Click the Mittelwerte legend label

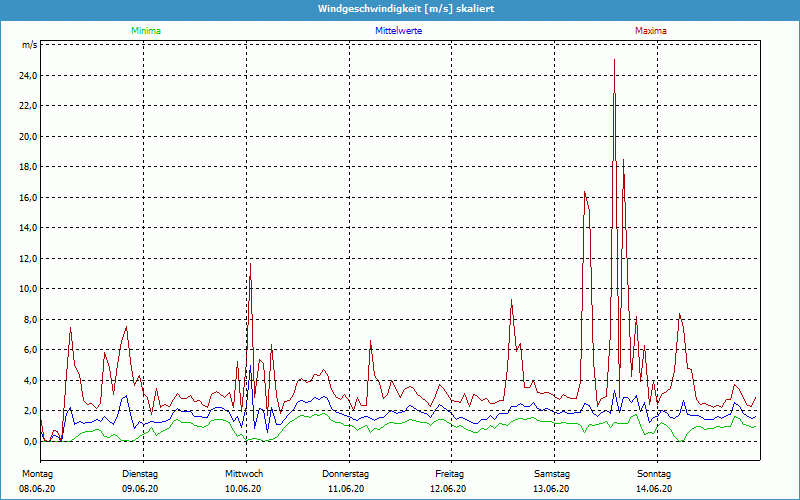[398, 31]
